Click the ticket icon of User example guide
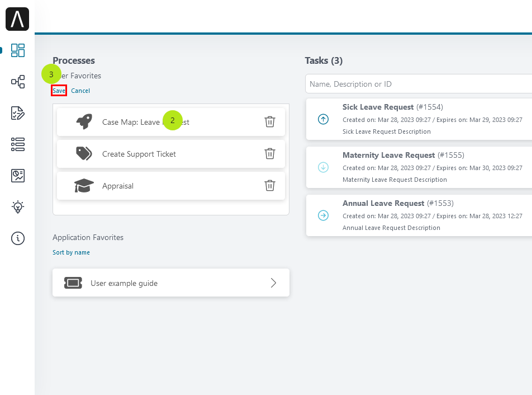 [x=73, y=283]
